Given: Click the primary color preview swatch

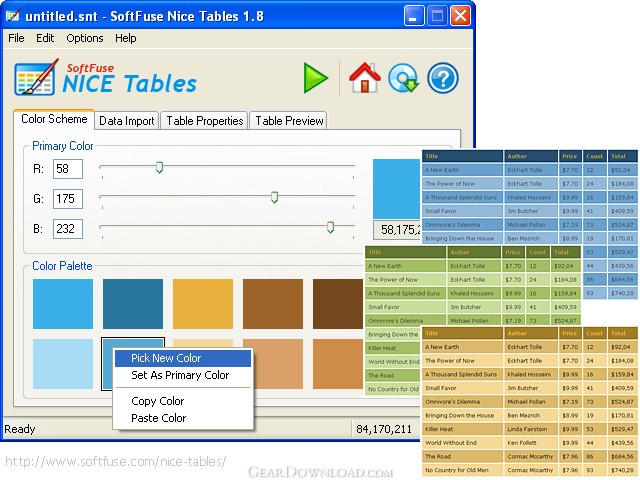Looking at the screenshot, I should coord(397,189).
